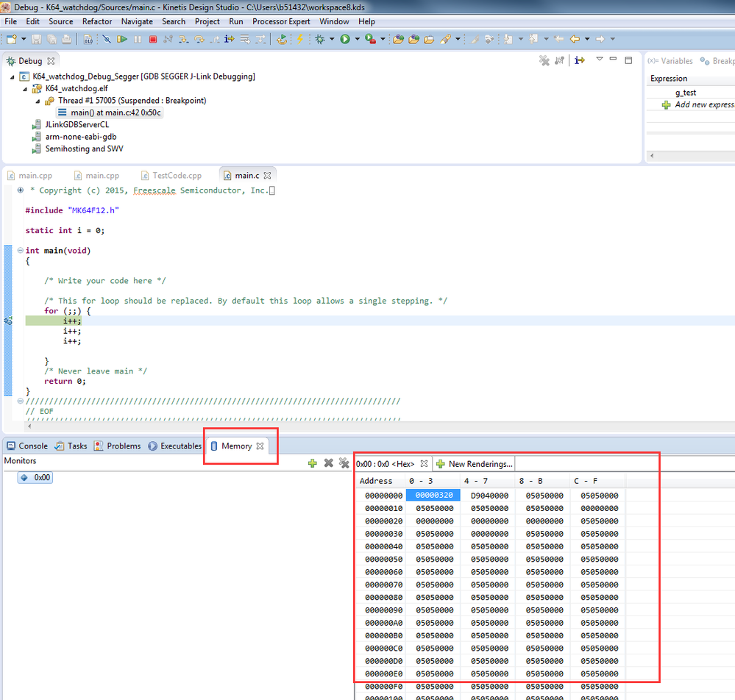The width and height of the screenshot is (735, 700).
Task: Click the Restart debug icon
Action: [x=282, y=40]
